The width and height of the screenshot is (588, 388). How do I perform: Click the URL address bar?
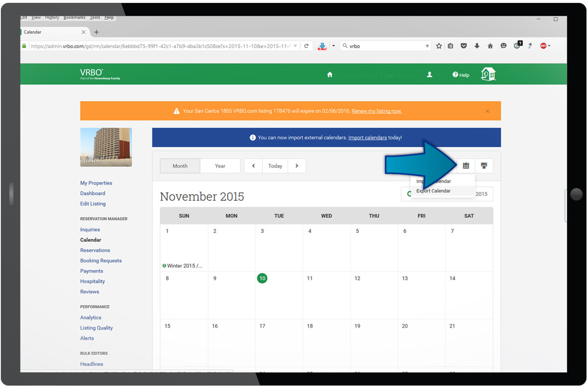pos(161,46)
